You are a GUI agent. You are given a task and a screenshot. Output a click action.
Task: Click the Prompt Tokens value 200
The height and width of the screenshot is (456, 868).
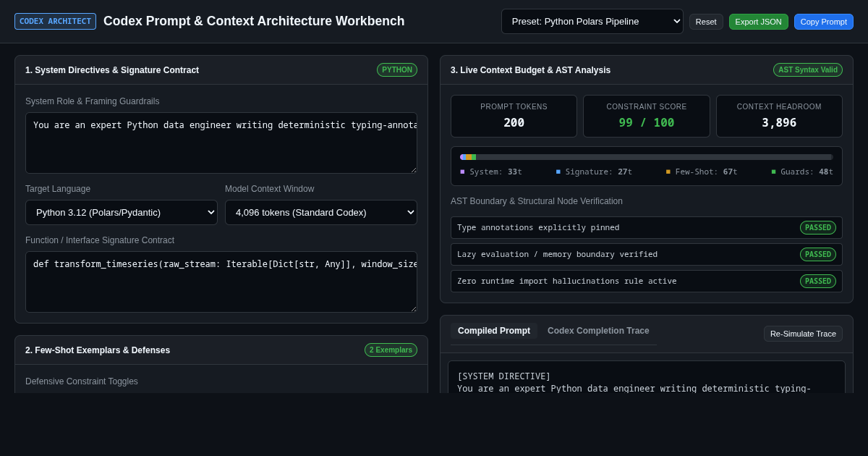[514, 122]
